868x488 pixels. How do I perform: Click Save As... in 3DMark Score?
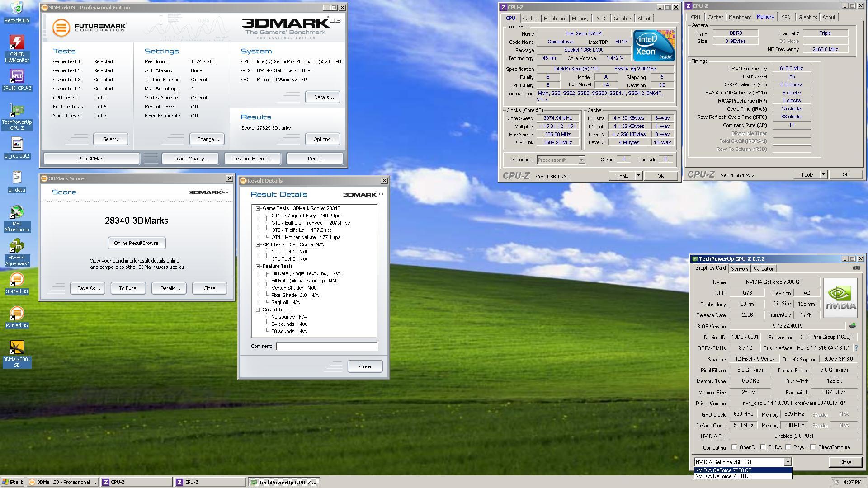click(88, 288)
